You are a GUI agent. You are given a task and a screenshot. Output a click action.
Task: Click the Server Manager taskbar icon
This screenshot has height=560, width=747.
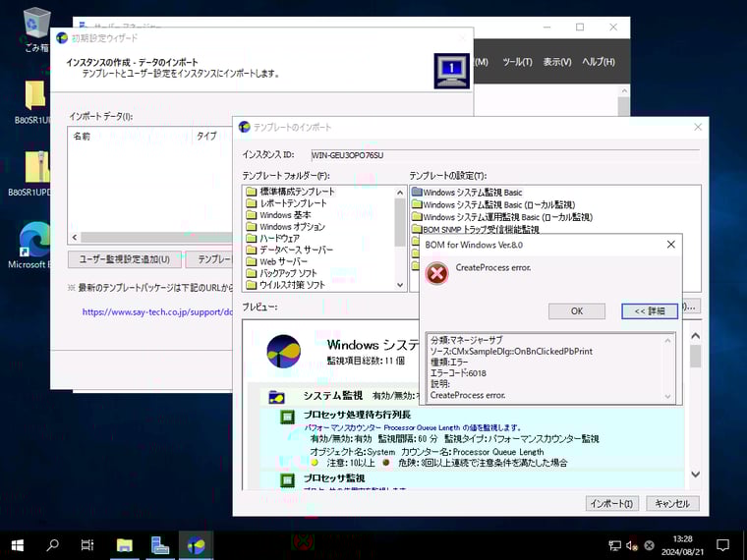[160, 544]
